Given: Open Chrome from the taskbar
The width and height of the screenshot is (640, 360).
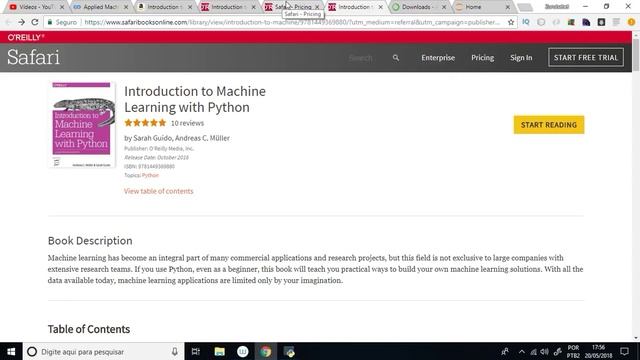Looking at the screenshot, I should tap(266, 351).
